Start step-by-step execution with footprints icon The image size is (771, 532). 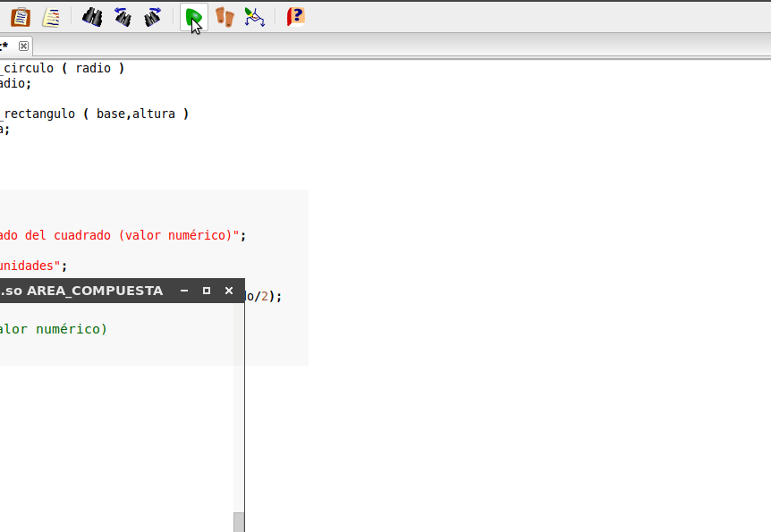pos(225,17)
